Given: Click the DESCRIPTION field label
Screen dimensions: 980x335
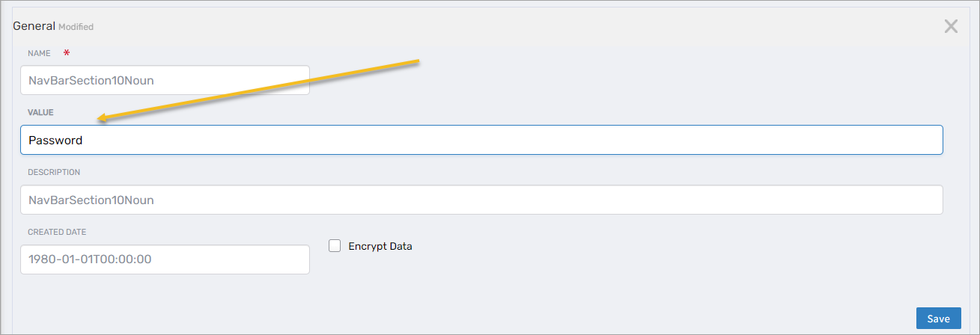Looking at the screenshot, I should click(x=54, y=172).
